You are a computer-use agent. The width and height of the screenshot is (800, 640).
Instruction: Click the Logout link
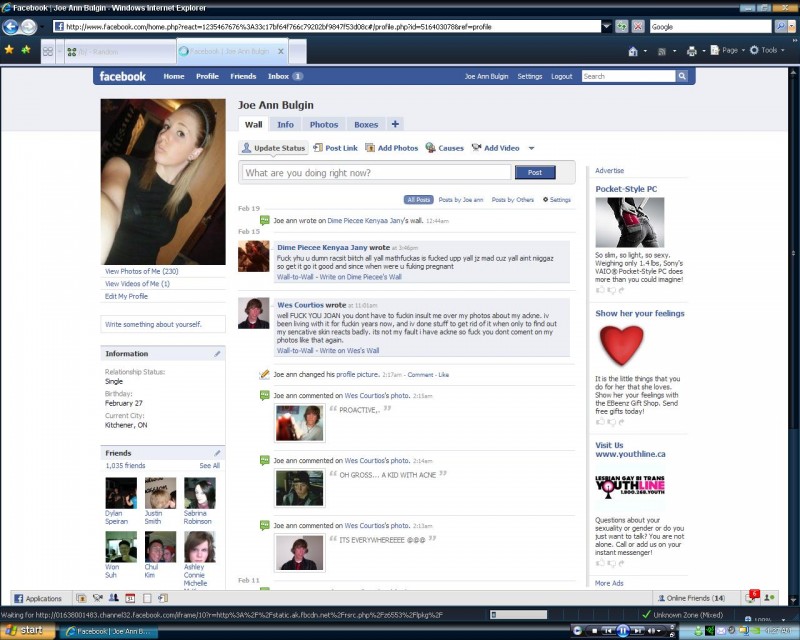pyautogui.click(x=561, y=76)
